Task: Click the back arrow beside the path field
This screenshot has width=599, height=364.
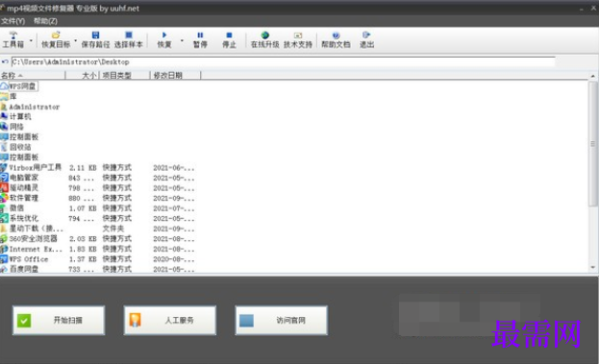Action: click(5, 61)
